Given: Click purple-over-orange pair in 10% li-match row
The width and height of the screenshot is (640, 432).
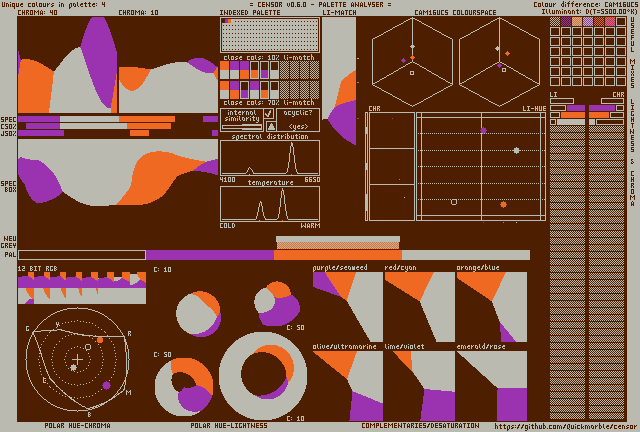Looking at the screenshot, I should click(244, 70).
